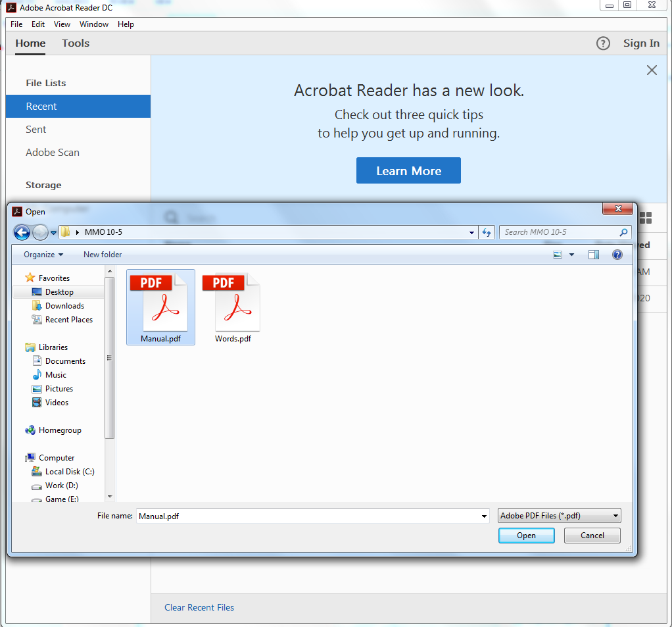Expand the address bar previous locations dropdown
The width and height of the screenshot is (672, 627).
[471, 232]
